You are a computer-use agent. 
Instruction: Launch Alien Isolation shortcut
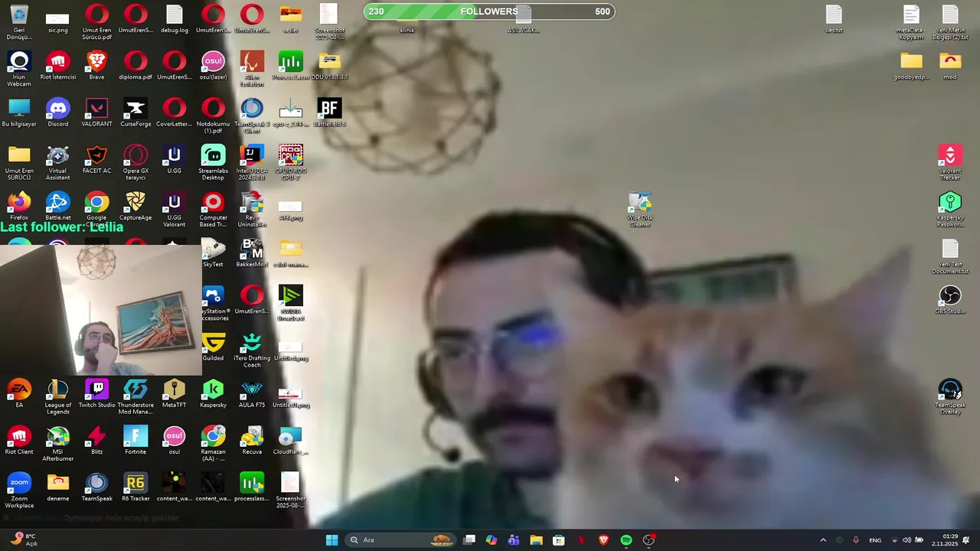(252, 69)
